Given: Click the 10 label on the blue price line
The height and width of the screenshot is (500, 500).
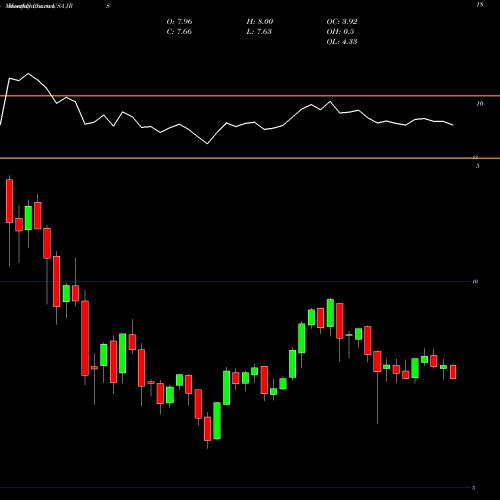Looking at the screenshot, I should click(475, 282).
